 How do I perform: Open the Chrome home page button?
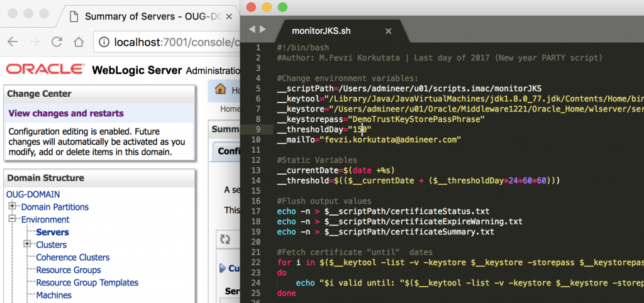click(79, 42)
